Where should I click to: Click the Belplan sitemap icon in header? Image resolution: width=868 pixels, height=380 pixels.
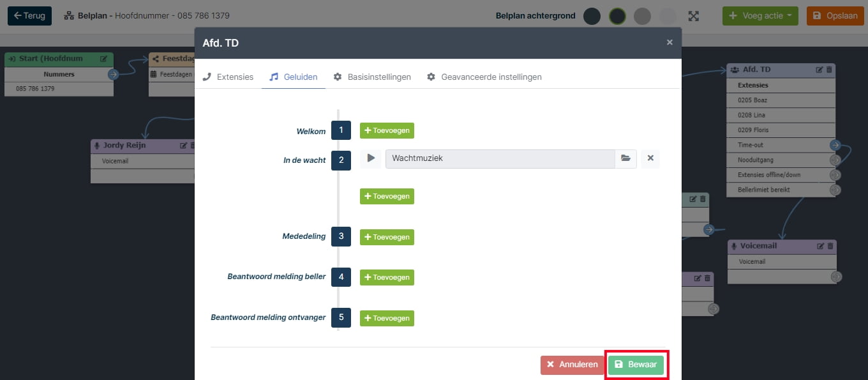pos(69,15)
